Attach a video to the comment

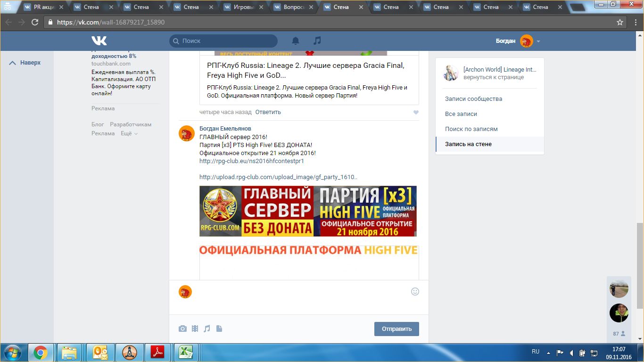click(195, 329)
